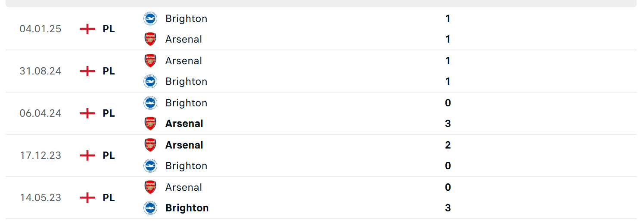
Task: Click Arsenal's score of 3 on 06.04.24
Action: [448, 124]
